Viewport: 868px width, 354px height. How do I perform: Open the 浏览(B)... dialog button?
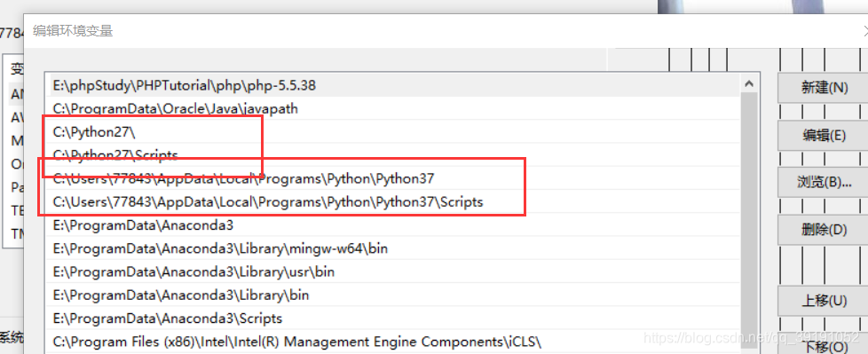824,182
